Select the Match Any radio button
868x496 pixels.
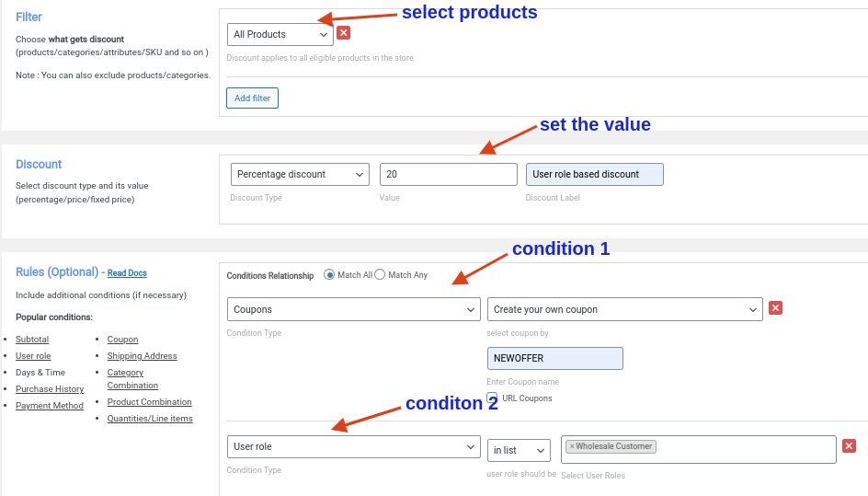point(380,275)
